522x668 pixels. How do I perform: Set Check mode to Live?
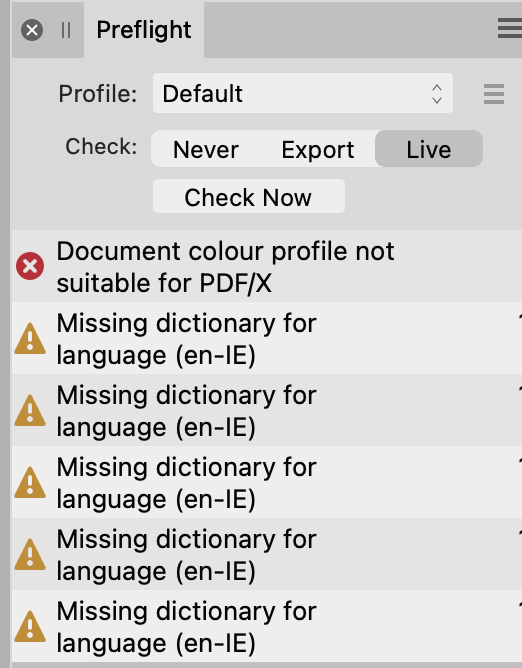(x=429, y=149)
